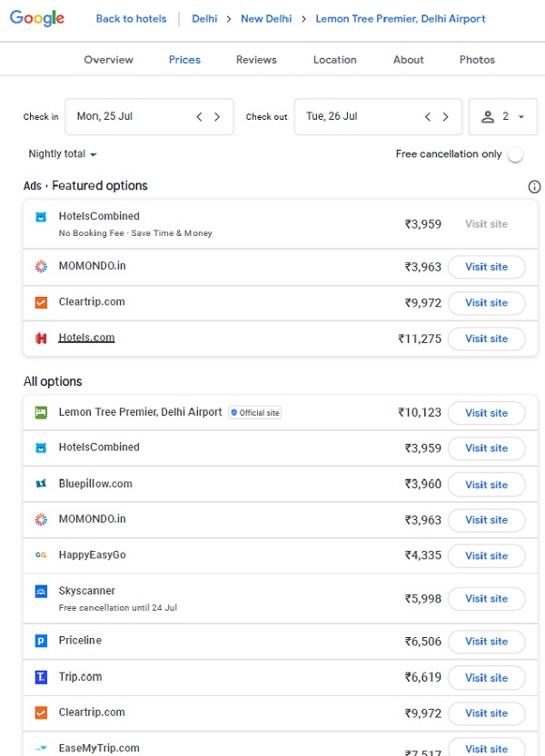Click Cleartrip.com logo in Featured options
This screenshot has height=756, width=545.
(41, 302)
